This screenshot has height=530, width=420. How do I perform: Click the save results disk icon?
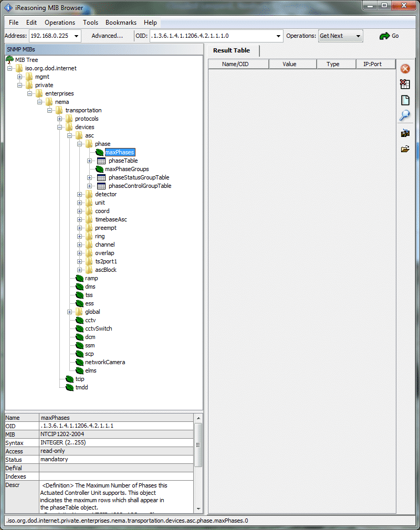tap(405, 133)
